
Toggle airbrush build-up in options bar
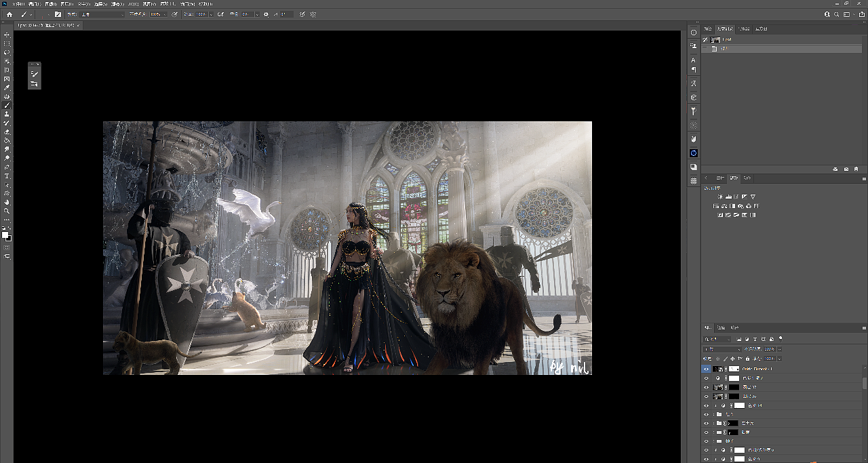[x=220, y=14]
